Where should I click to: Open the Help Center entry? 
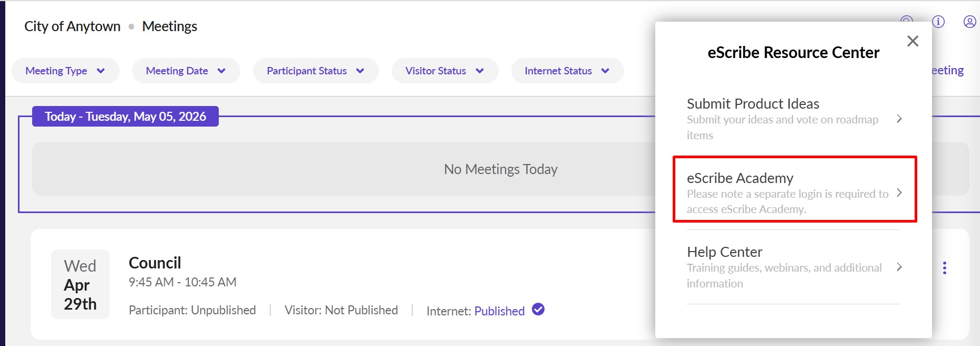coord(794,267)
